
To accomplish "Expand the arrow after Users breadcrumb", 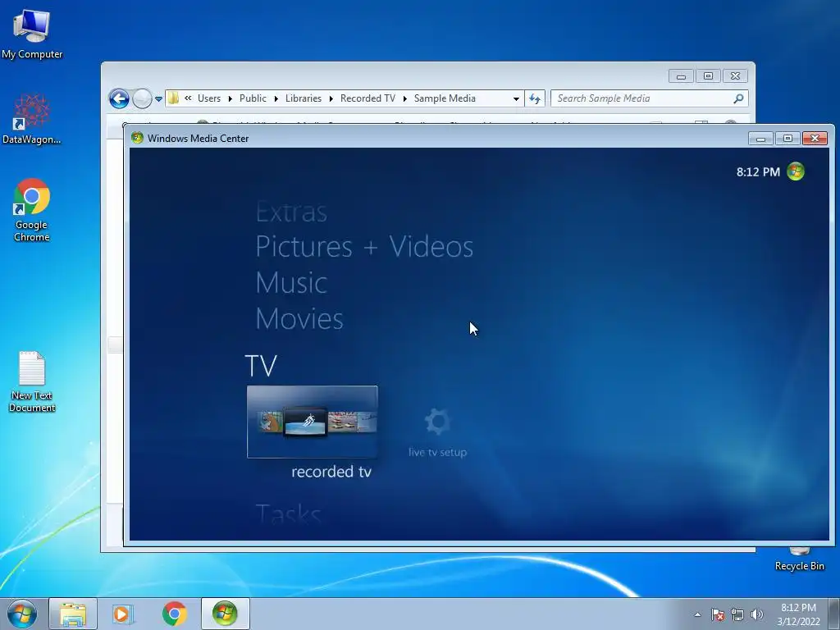I will pos(231,98).
